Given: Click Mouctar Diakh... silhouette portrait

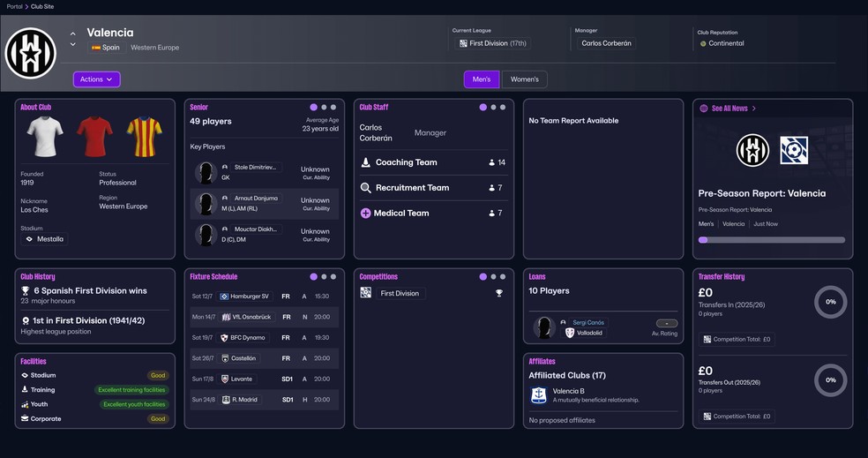Looking at the screenshot, I should coord(206,235).
